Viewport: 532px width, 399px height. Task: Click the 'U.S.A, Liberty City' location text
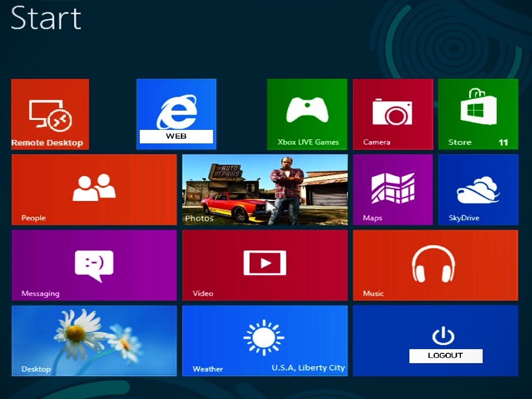point(308,368)
